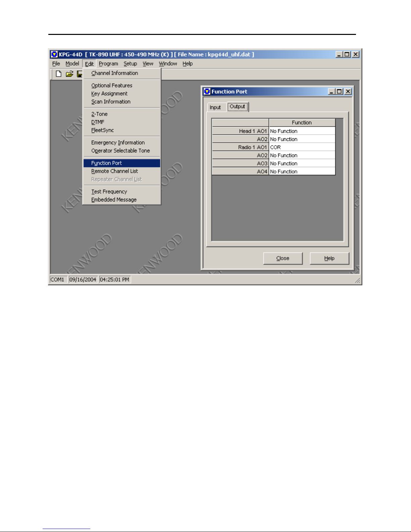The width and height of the screenshot is (411, 532).
Task: Select Remote Channel List menu entry
Action: coord(122,171)
